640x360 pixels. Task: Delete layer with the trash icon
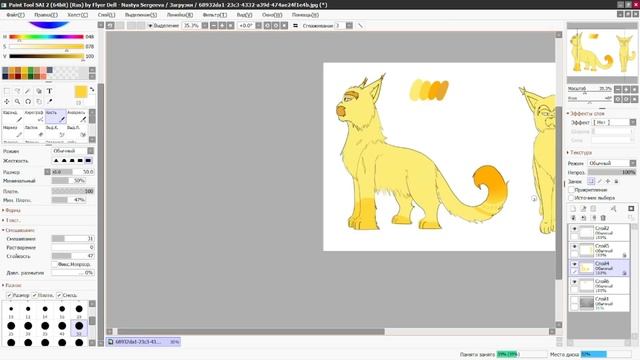click(x=603, y=218)
